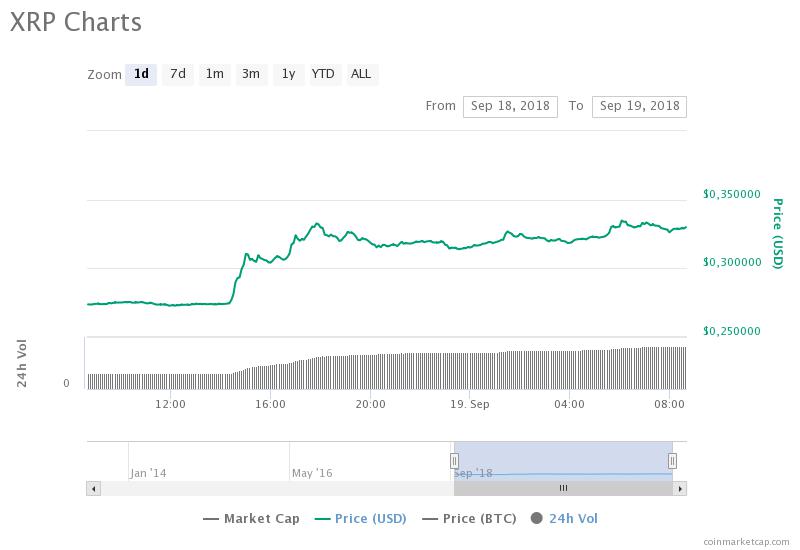Select the 1d zoom range
The height and width of the screenshot is (550, 800).
tap(141, 74)
